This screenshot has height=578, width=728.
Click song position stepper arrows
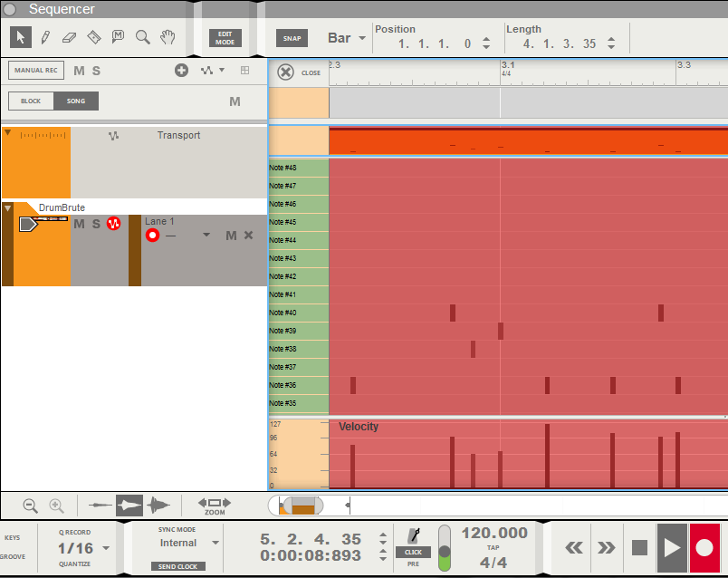pyautogui.click(x=383, y=538)
